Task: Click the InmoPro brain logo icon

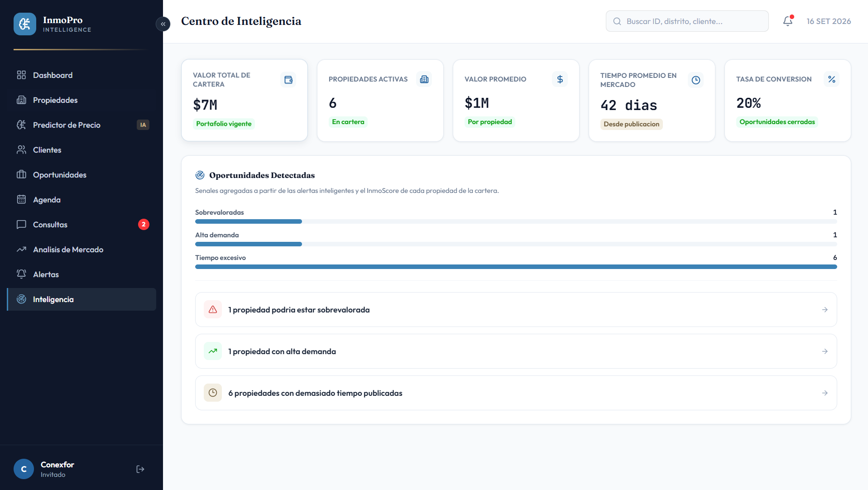Action: [25, 24]
